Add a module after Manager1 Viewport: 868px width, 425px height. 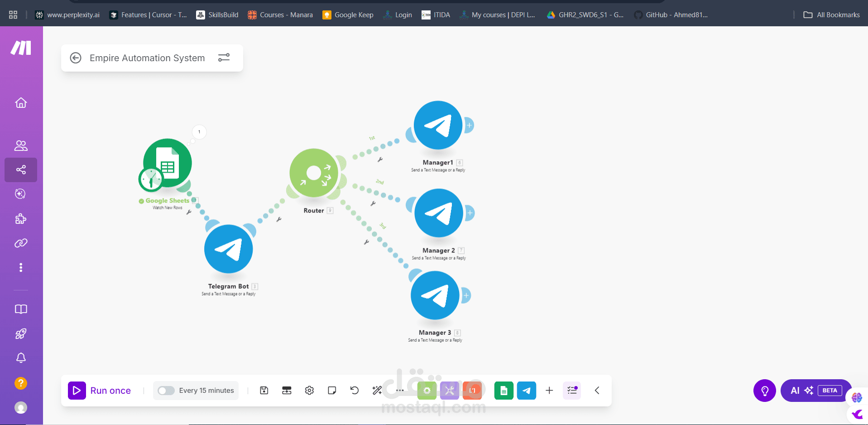[x=469, y=125]
